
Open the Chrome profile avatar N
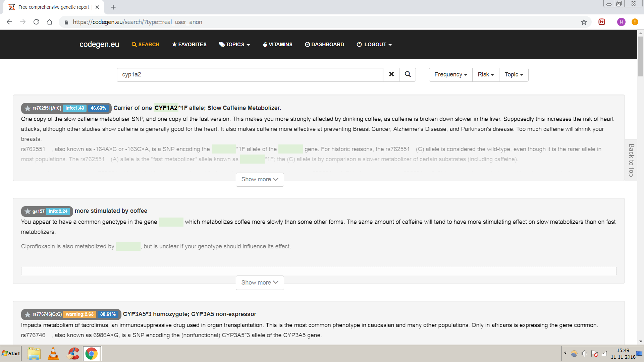click(621, 22)
